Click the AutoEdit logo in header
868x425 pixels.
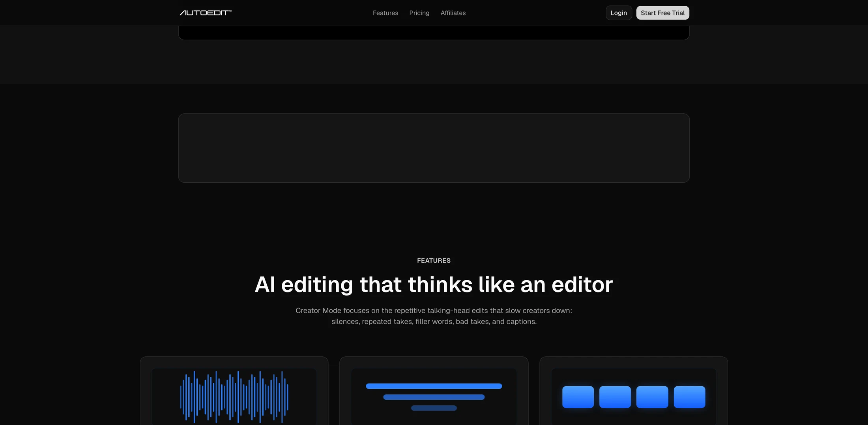206,13
